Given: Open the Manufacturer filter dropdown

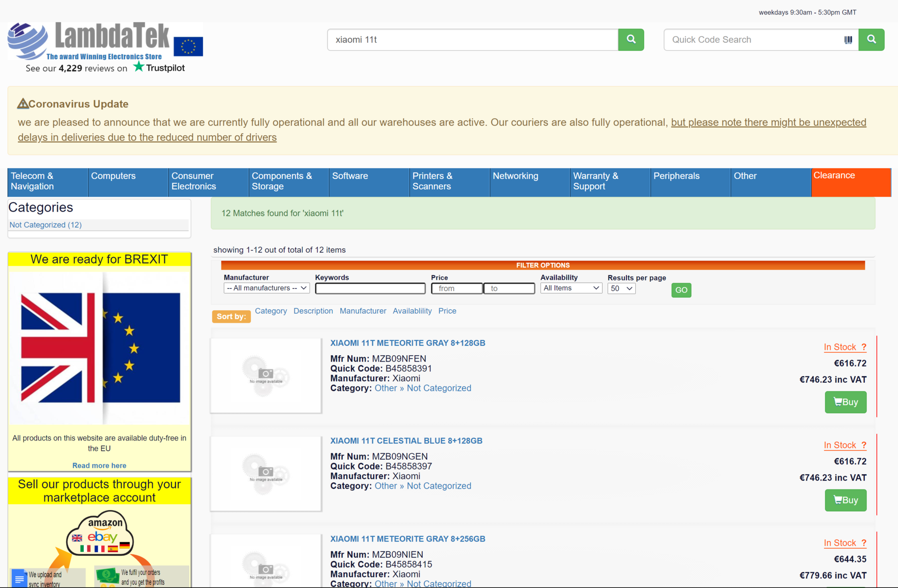Looking at the screenshot, I should click(x=267, y=288).
